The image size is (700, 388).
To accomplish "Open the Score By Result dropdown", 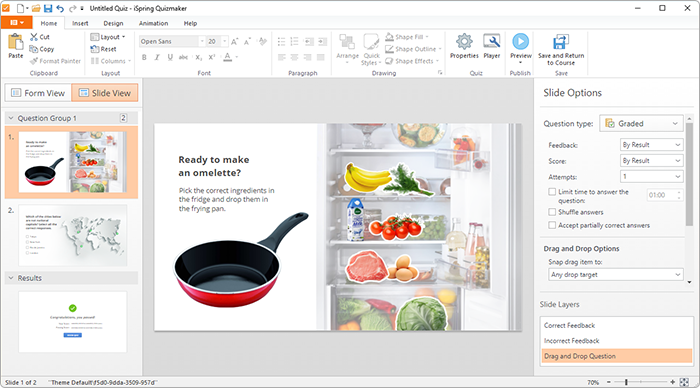I will [x=651, y=161].
